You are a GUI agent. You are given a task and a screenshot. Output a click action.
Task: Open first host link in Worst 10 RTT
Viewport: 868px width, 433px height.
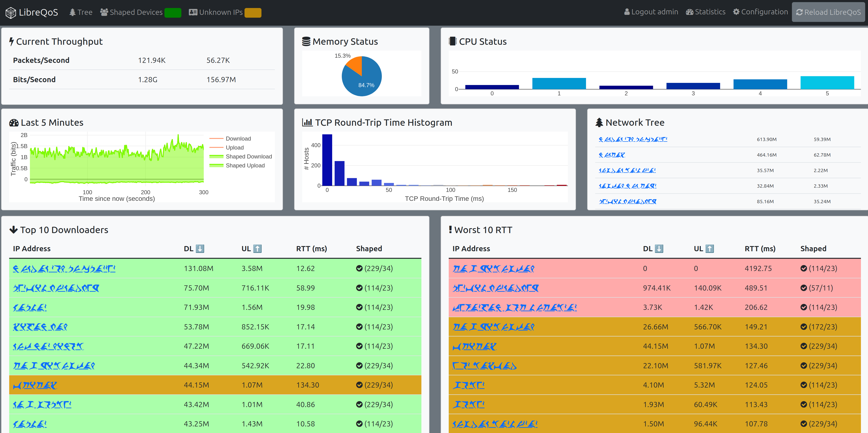(493, 269)
